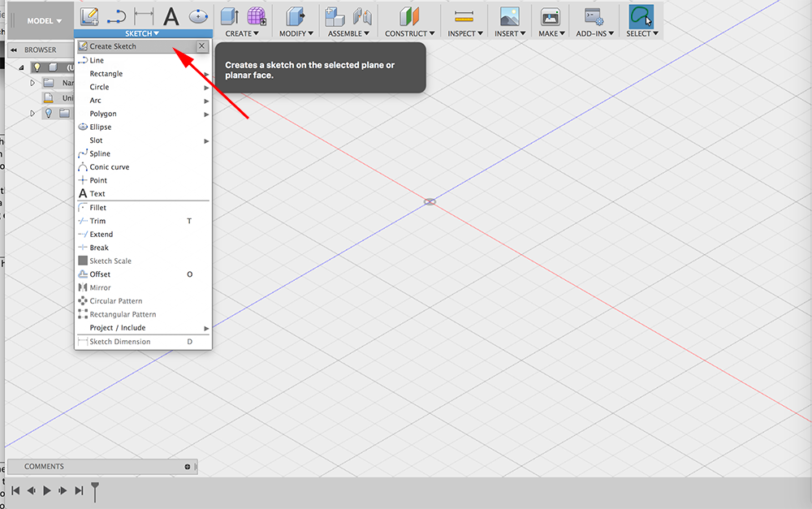Open the ASSEMBLE dropdown menu
812x509 pixels.
pos(348,33)
